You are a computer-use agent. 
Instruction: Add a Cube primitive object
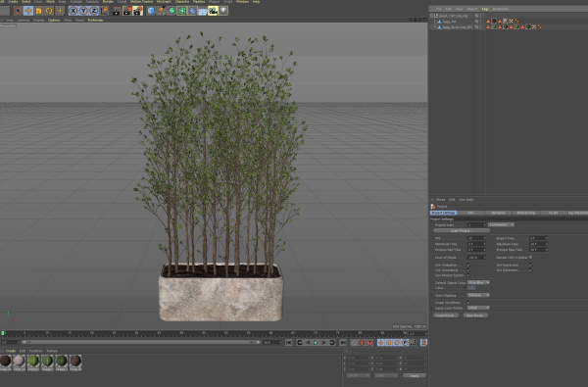click(x=151, y=11)
